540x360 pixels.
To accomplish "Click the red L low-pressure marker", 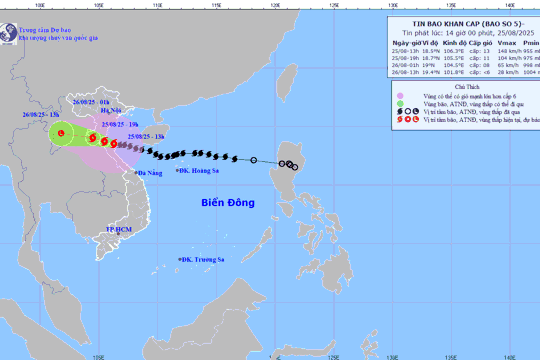I will pyautogui.click(x=61, y=133).
